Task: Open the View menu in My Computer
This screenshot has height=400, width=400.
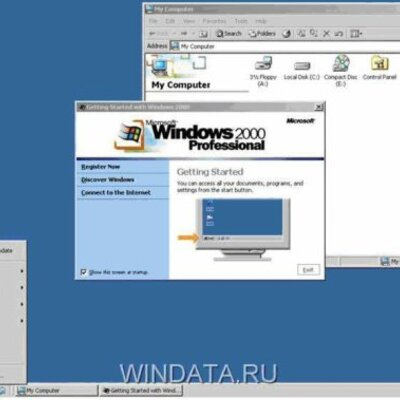Action: coord(189,21)
